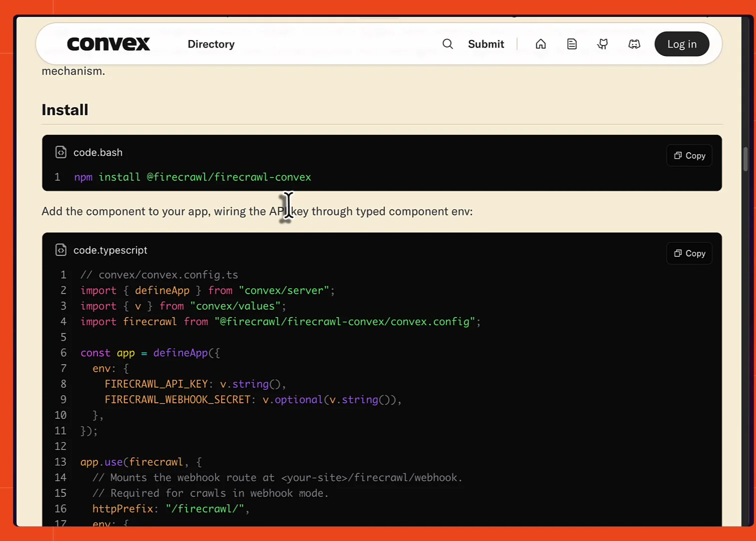This screenshot has height=541, width=756.
Task: Copy the code.bash snippet
Action: click(689, 156)
